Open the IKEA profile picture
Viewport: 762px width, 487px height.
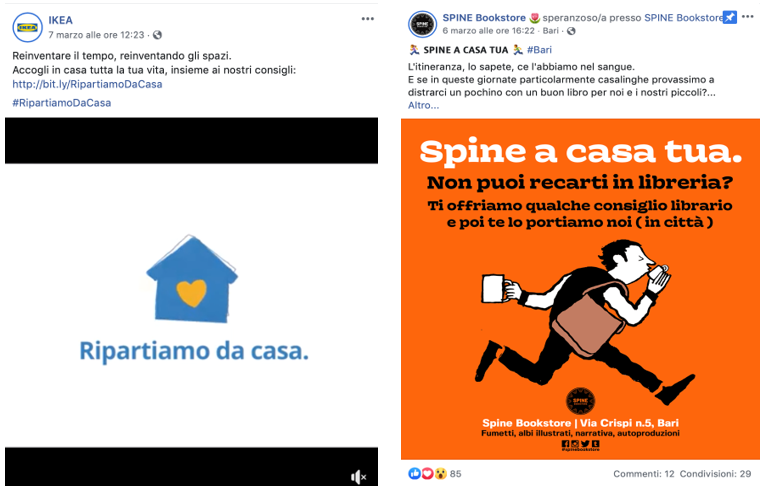pyautogui.click(x=27, y=27)
